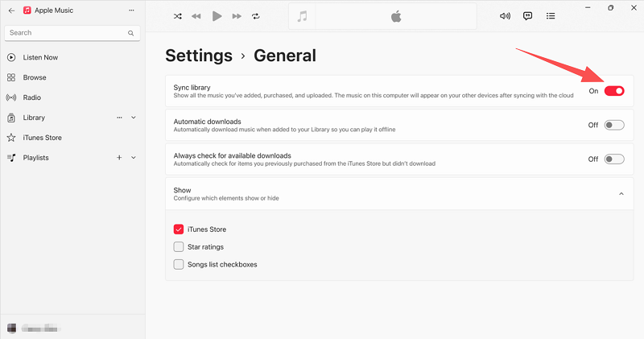
Task: Open Library more options ellipsis
Action: [119, 118]
